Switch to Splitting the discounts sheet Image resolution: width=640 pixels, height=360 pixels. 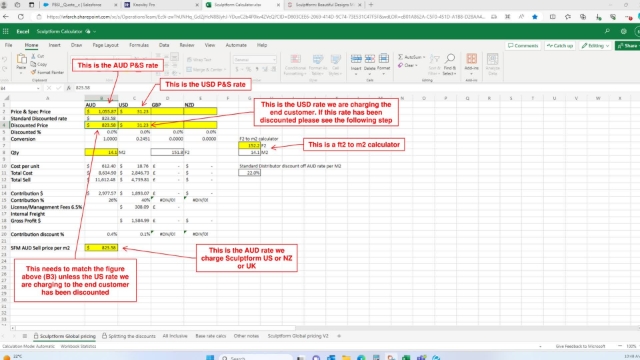pyautogui.click(x=129, y=336)
